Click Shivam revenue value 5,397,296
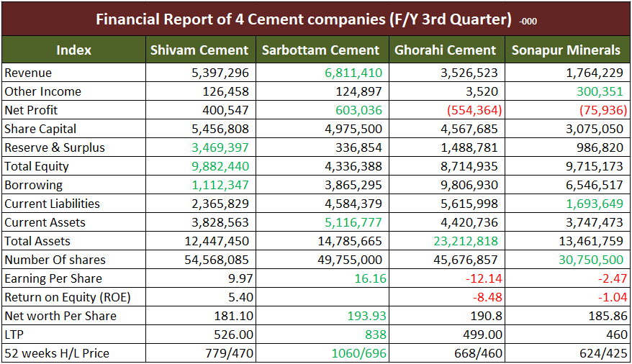This screenshot has height=364, width=632. coord(220,73)
